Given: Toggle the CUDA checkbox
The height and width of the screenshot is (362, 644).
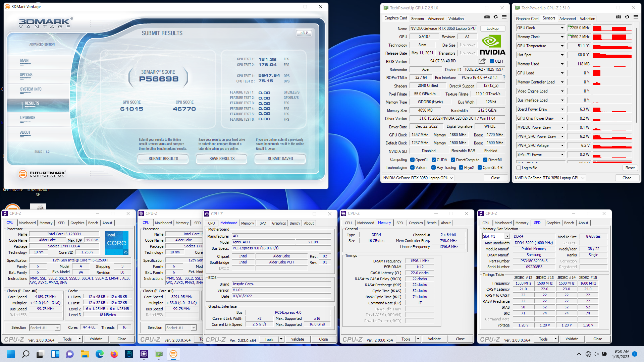Looking at the screenshot, I should [434, 160].
